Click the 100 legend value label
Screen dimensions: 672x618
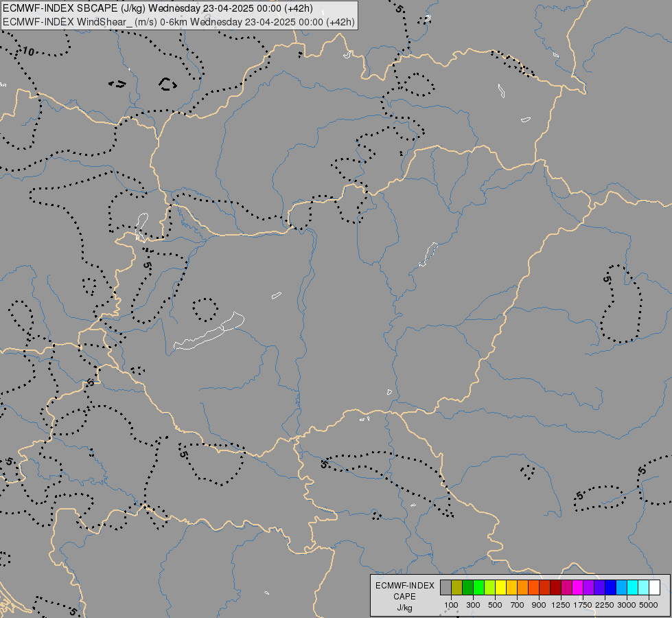[x=451, y=605]
